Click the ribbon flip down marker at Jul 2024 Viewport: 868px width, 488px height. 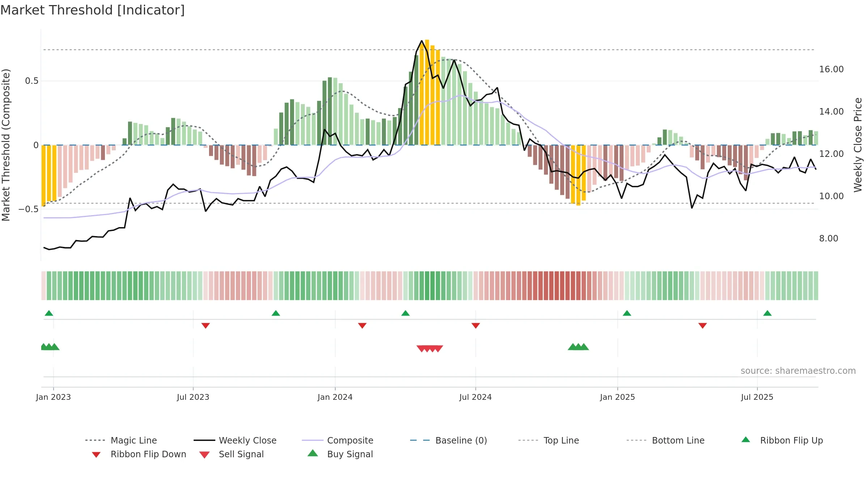(476, 326)
